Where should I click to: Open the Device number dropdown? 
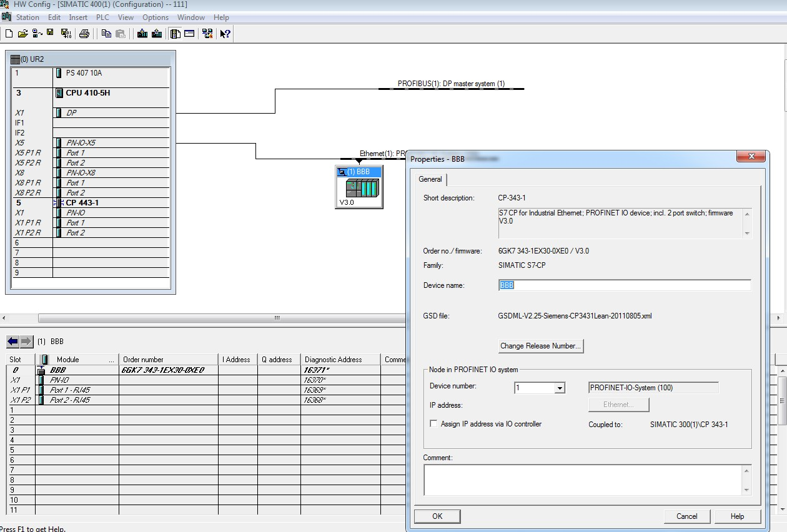click(559, 387)
